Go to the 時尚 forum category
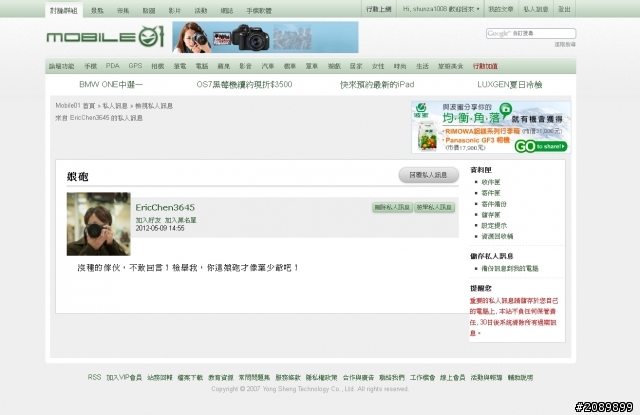The height and width of the screenshot is (415, 640). pyautogui.click(x=400, y=66)
